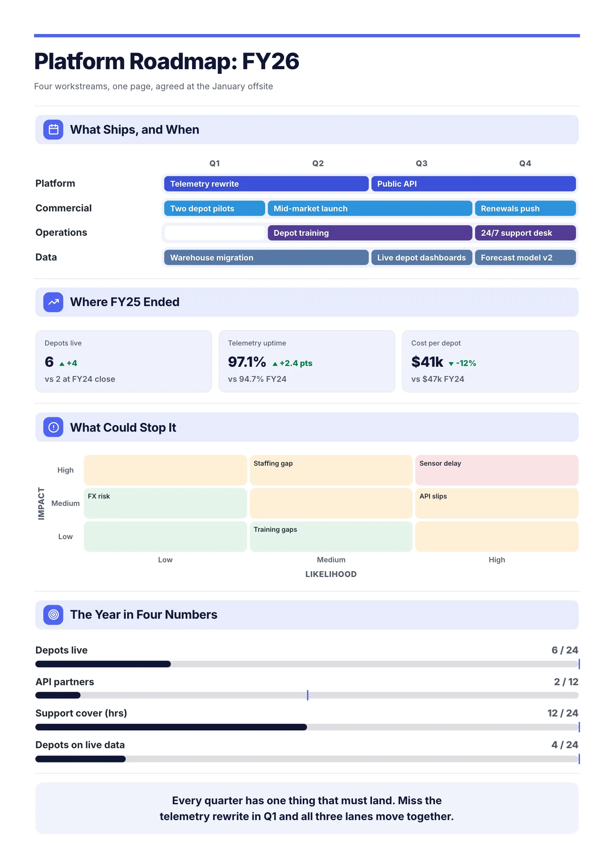
Task: Click the Telemetry uptime stat card
Action: pyautogui.click(x=307, y=361)
